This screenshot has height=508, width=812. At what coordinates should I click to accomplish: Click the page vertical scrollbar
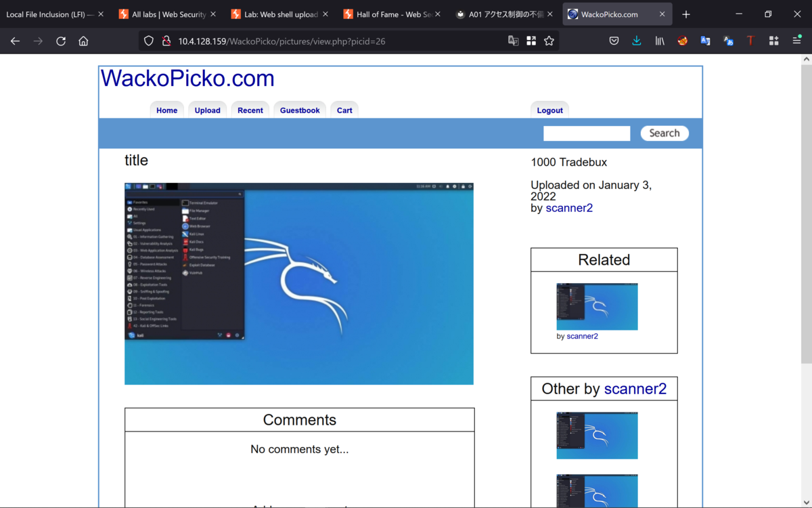pos(806,214)
